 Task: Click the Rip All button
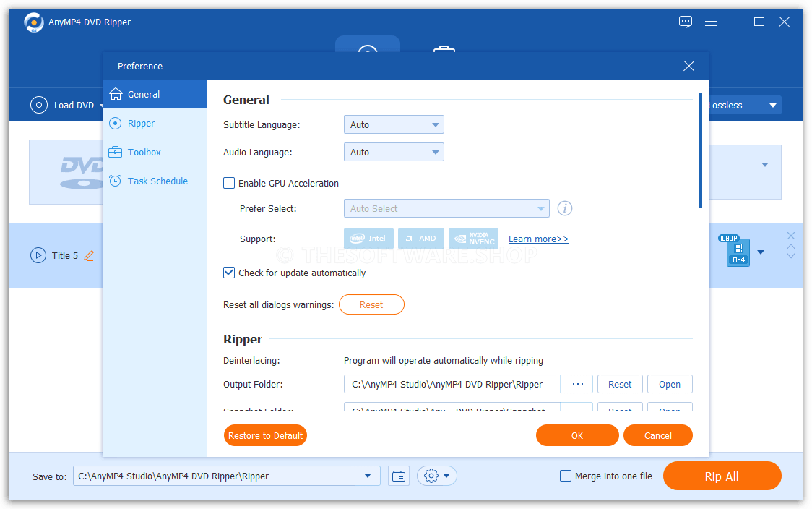(x=722, y=476)
